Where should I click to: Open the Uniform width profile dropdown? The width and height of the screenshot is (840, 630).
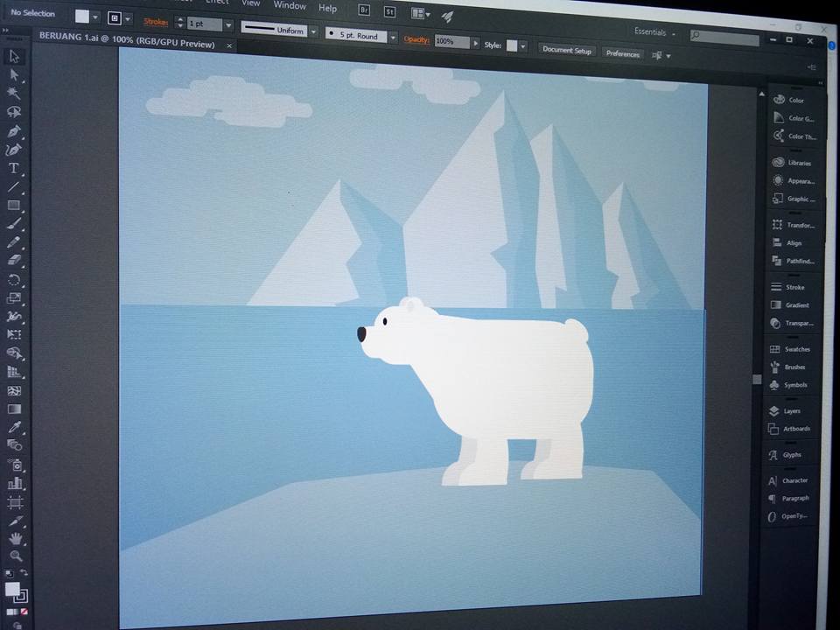pyautogui.click(x=314, y=31)
